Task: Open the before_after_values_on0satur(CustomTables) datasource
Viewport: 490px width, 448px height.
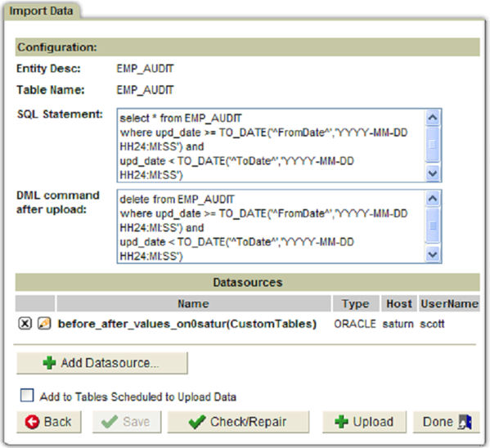Action: (187, 324)
